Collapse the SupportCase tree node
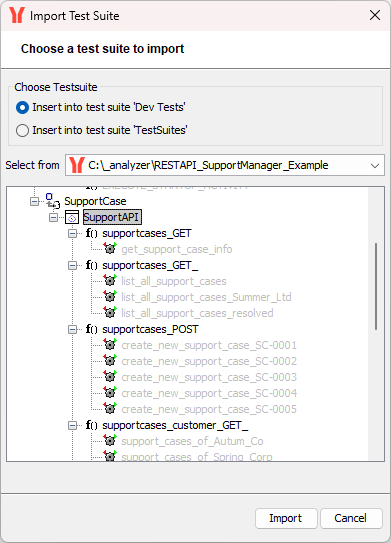This screenshot has width=391, height=543. [x=34, y=201]
